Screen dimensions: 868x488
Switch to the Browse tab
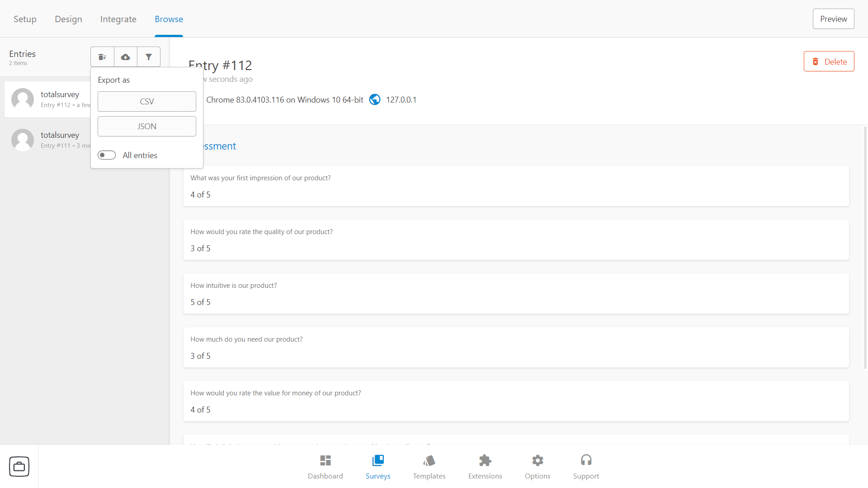point(168,19)
